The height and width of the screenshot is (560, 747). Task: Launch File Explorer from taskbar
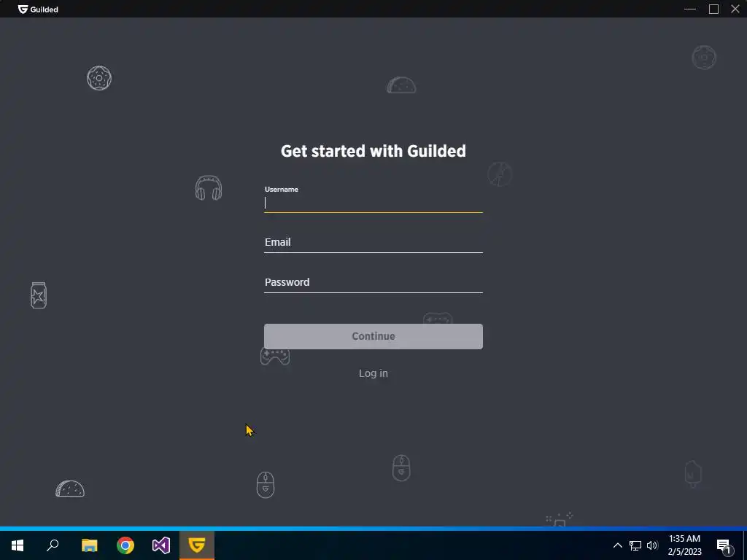[89, 545]
